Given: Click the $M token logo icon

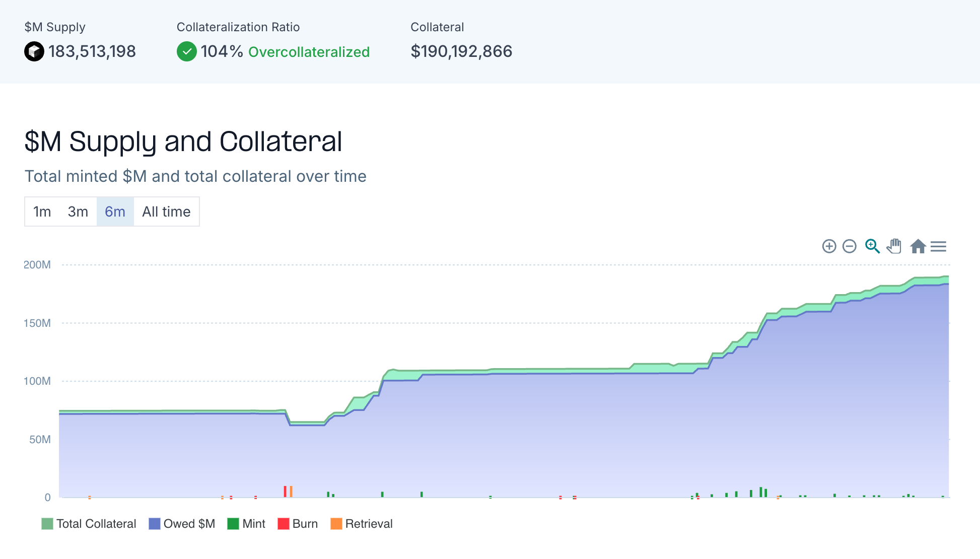Looking at the screenshot, I should point(34,51).
